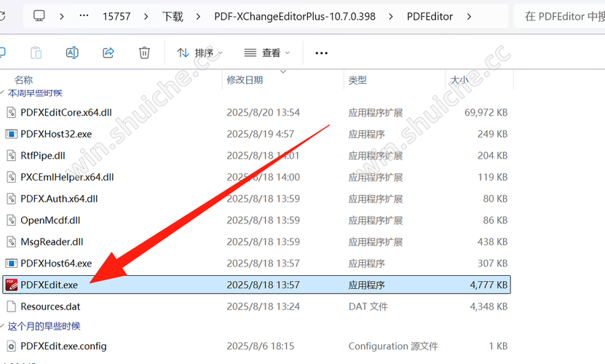Click the rename toolbar icon
The height and width of the screenshot is (364, 605).
72,52
